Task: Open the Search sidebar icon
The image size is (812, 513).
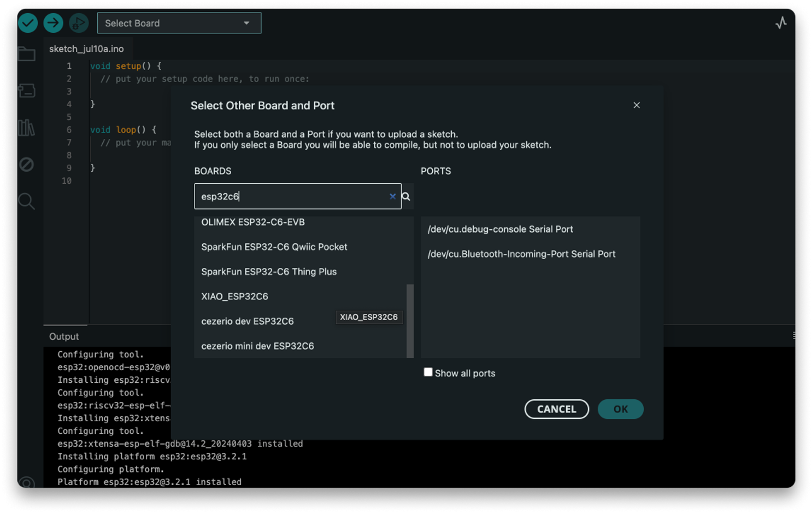Action: [26, 201]
